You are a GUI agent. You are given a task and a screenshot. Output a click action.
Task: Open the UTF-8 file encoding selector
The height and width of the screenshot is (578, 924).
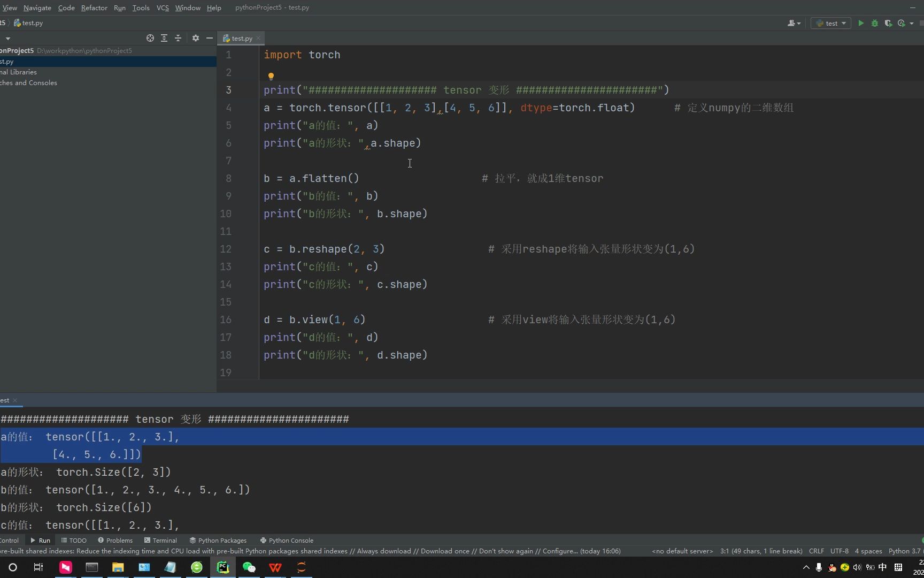[839, 551]
